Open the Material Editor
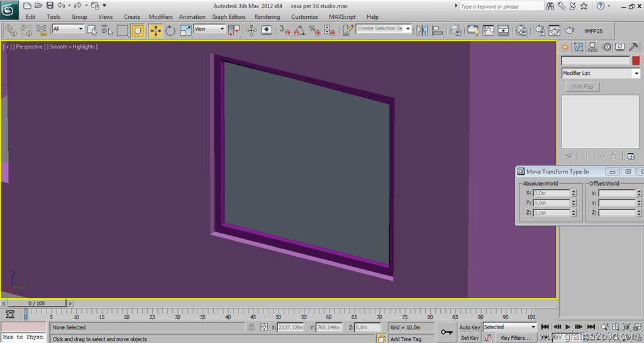Screen dimensions: 644x343 point(521,30)
